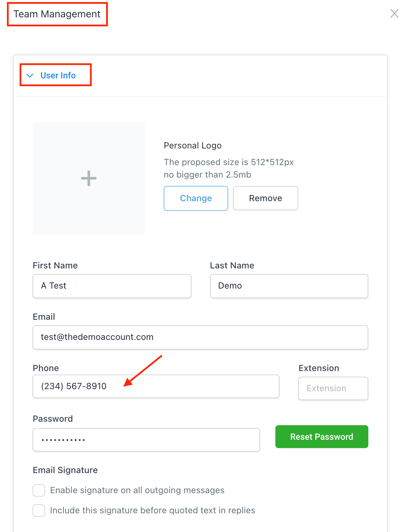This screenshot has height=532, width=403.
Task: Focus the Email input field
Action: click(200, 337)
